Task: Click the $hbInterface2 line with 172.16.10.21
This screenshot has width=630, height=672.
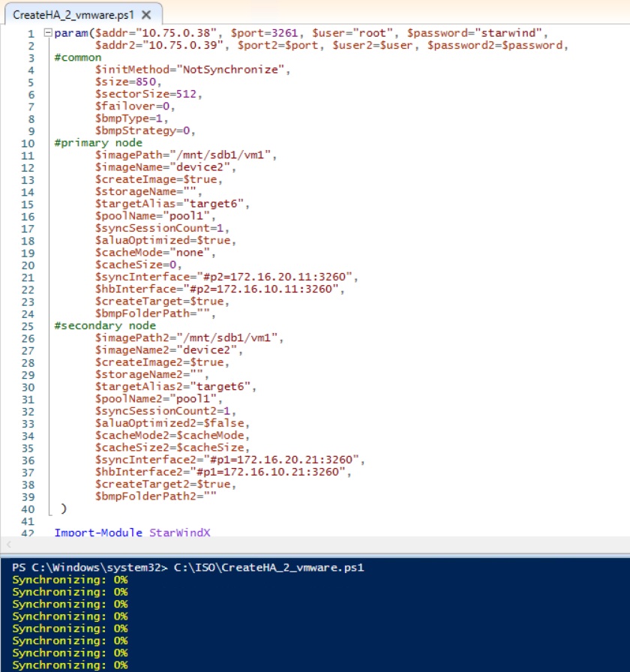Action: click(x=223, y=472)
